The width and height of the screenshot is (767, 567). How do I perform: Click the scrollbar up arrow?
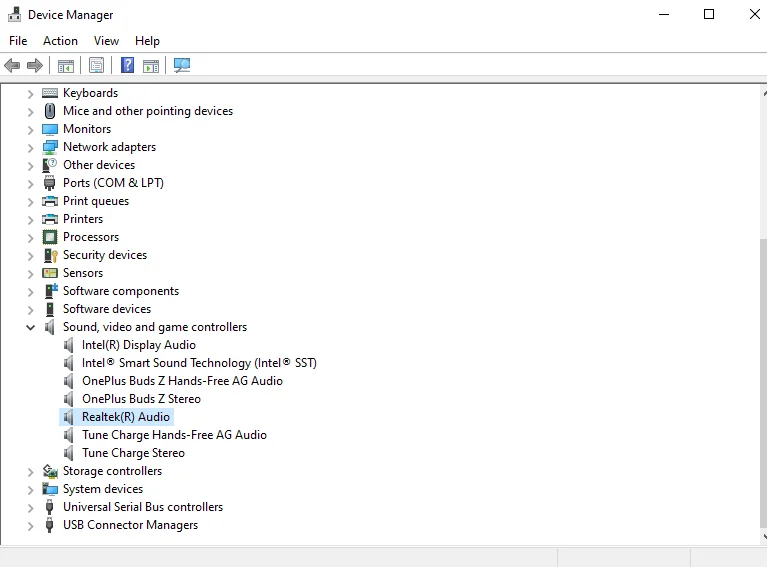point(764,92)
